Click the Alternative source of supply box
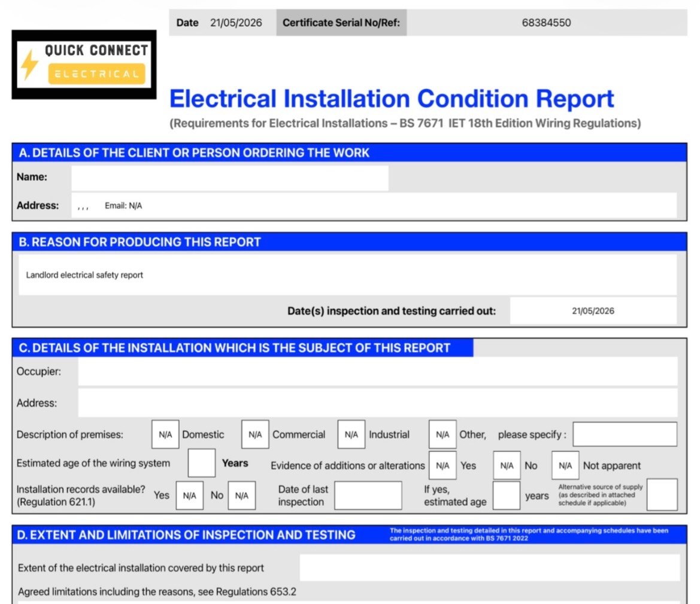The height and width of the screenshot is (604, 700). 662,494
